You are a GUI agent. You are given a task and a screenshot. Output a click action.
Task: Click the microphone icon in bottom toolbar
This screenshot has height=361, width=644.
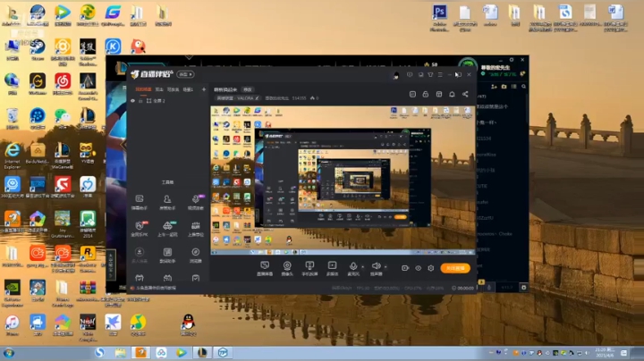pyautogui.click(x=353, y=266)
